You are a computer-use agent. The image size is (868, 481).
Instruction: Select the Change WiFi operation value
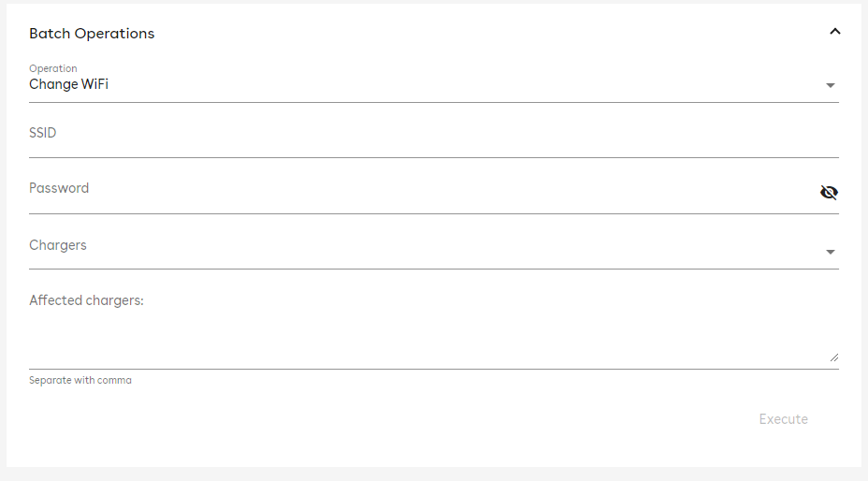pyautogui.click(x=68, y=84)
